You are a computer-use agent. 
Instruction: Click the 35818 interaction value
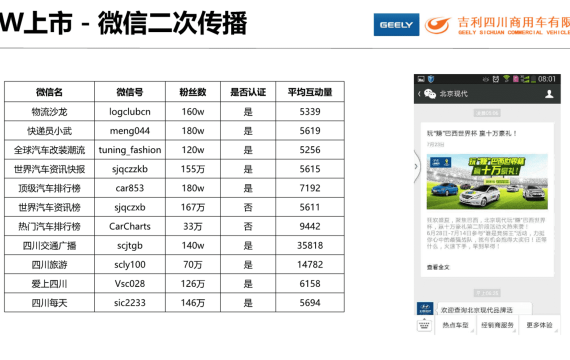[x=310, y=246]
